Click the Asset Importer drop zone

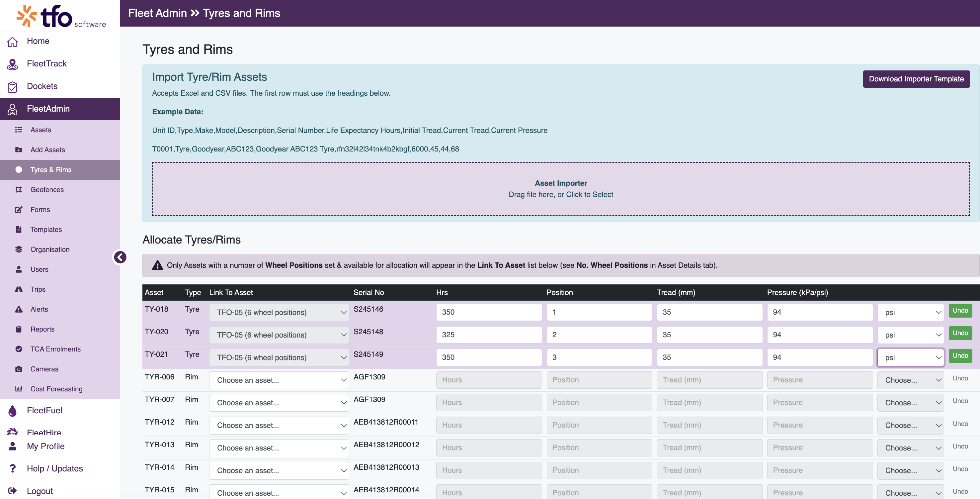[561, 189]
